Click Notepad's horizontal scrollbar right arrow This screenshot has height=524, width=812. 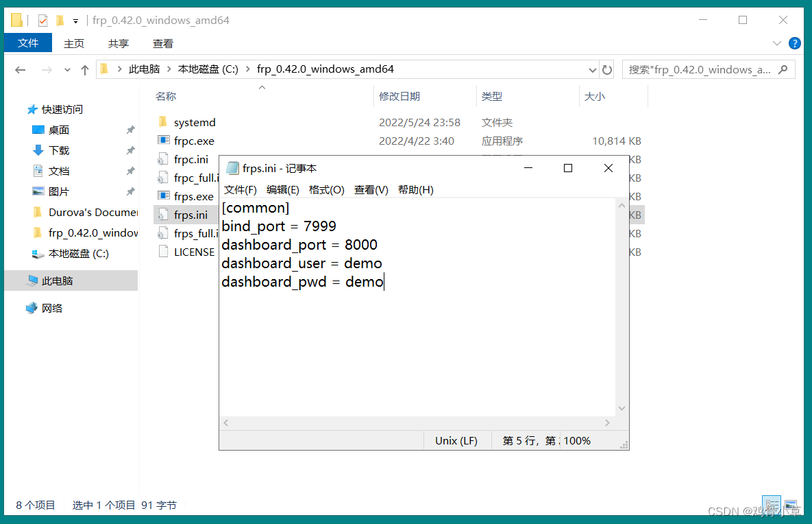607,423
